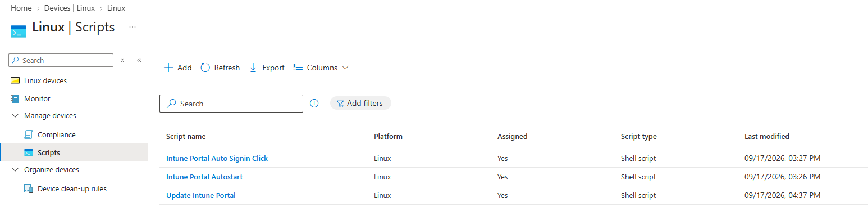Click the info icon beside search box
Image resolution: width=868 pixels, height=216 pixels.
314,103
